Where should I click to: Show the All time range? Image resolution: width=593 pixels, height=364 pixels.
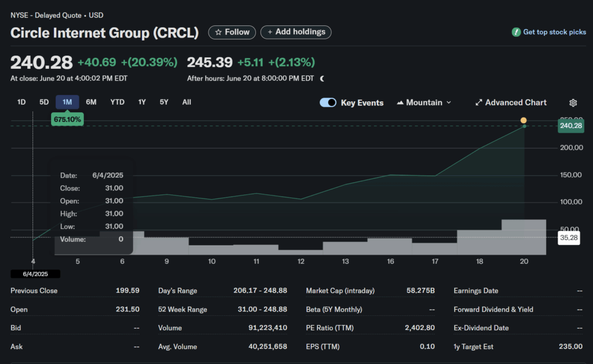point(186,102)
